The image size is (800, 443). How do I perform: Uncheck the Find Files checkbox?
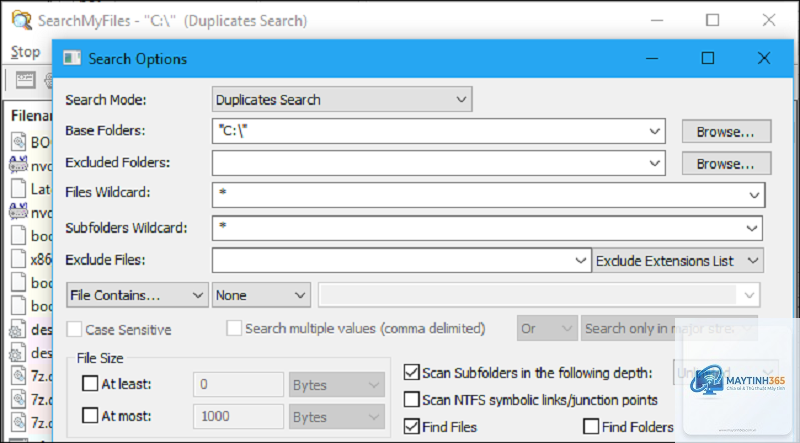pyautogui.click(x=412, y=426)
